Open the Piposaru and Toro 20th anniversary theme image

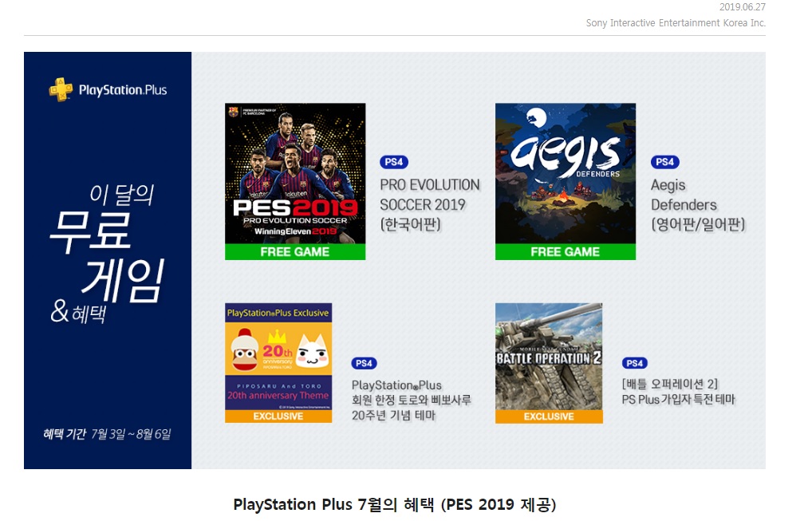click(x=278, y=362)
